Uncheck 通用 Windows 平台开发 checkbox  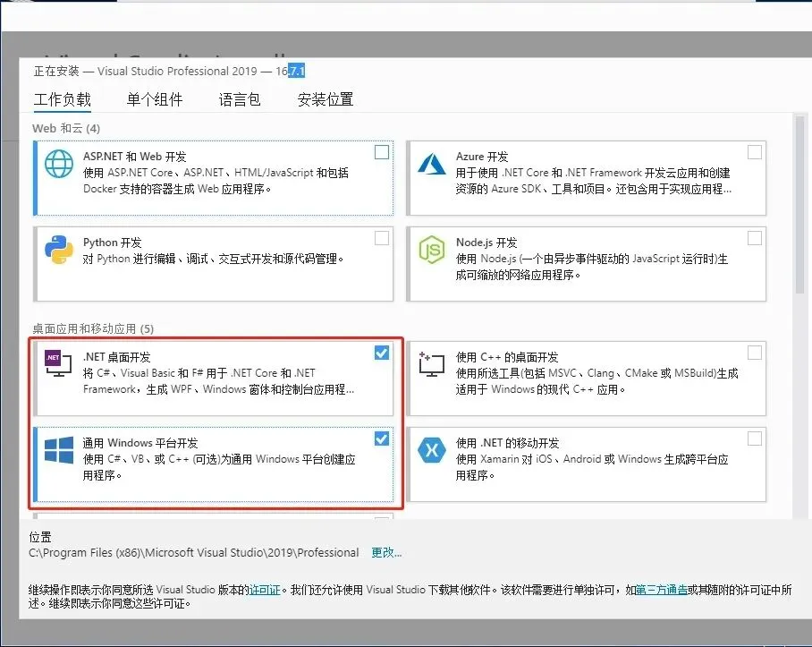pos(382,438)
